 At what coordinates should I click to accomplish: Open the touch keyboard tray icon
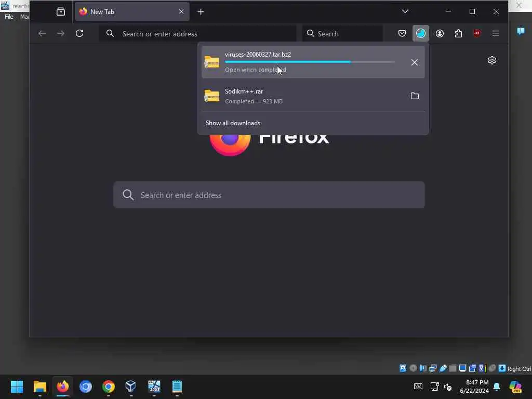click(x=418, y=387)
